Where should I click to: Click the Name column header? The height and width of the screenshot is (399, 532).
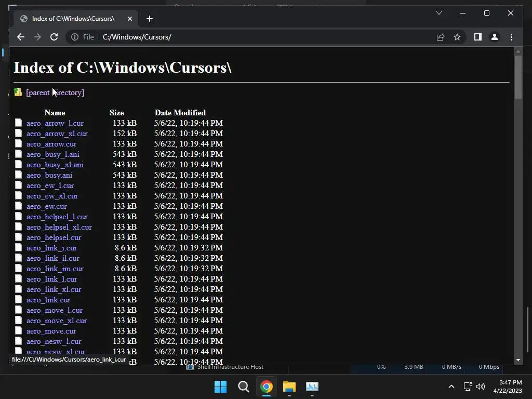pyautogui.click(x=55, y=113)
